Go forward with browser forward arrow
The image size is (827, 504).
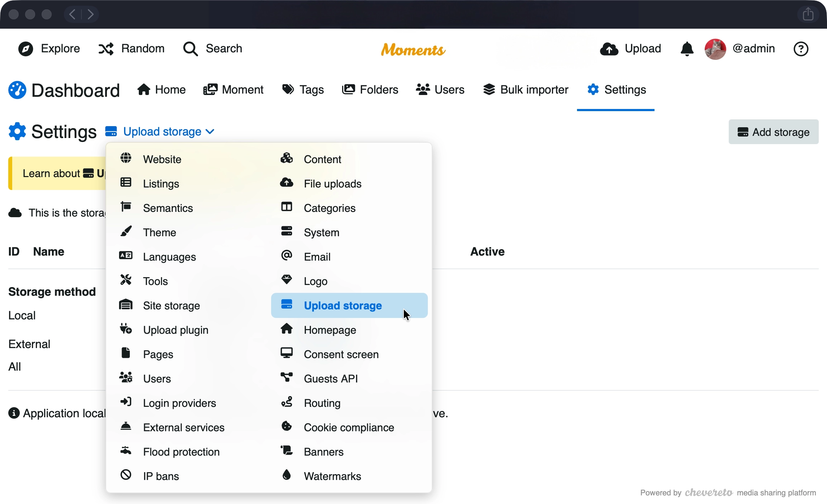90,14
